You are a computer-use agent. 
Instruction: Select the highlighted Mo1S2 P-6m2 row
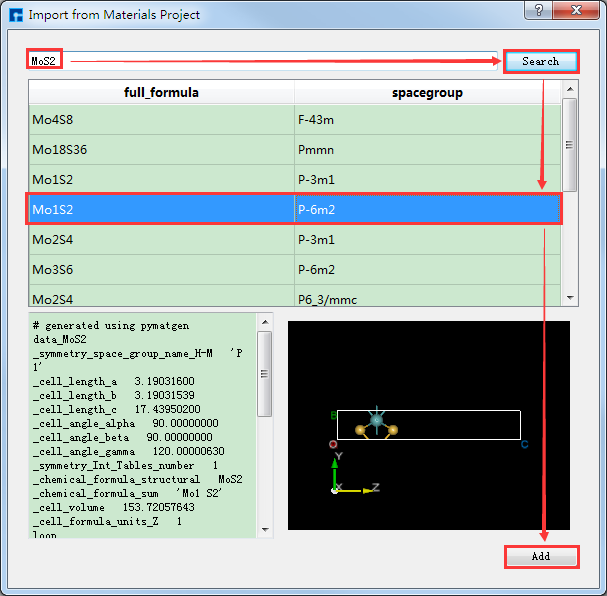(161, 210)
